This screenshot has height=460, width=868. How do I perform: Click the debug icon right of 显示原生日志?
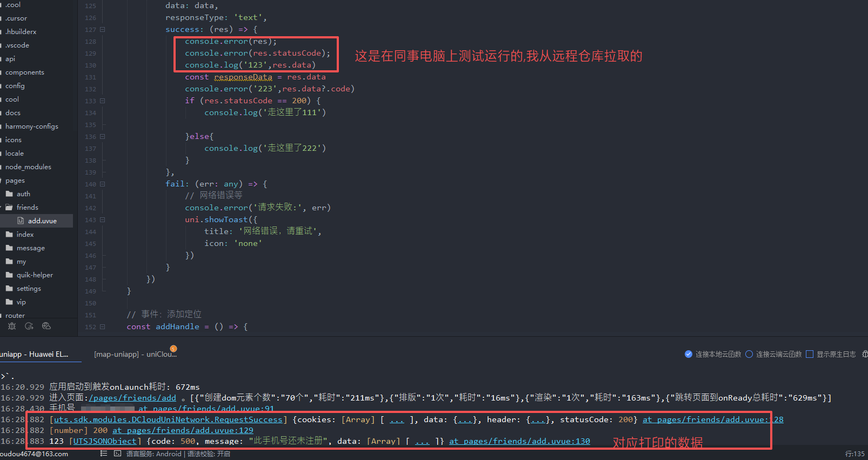coord(865,354)
